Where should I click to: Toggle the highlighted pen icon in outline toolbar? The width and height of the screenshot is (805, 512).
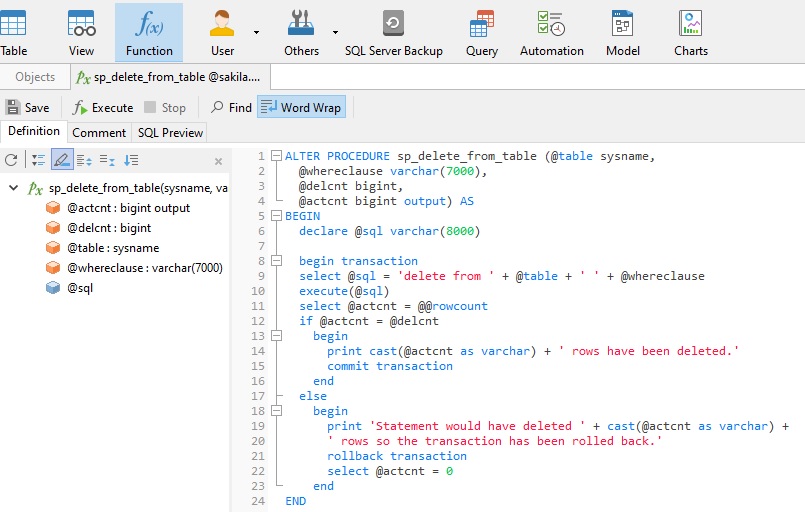click(x=62, y=160)
